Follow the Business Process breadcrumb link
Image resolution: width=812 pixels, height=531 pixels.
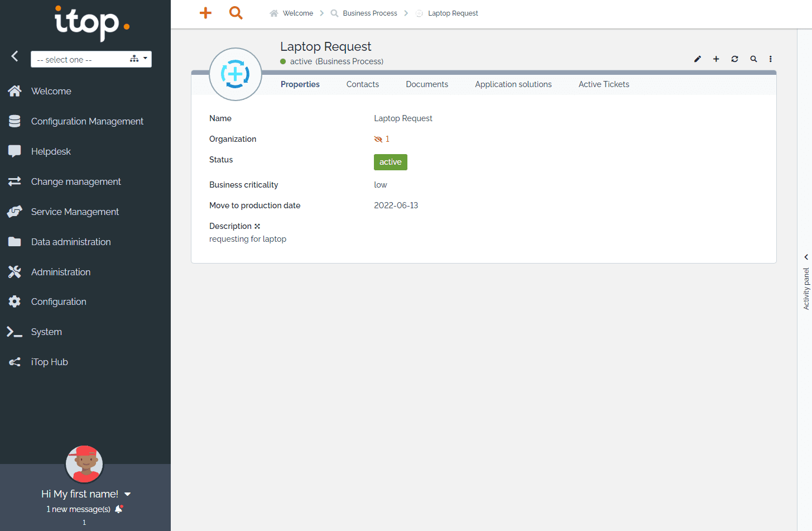coord(370,13)
